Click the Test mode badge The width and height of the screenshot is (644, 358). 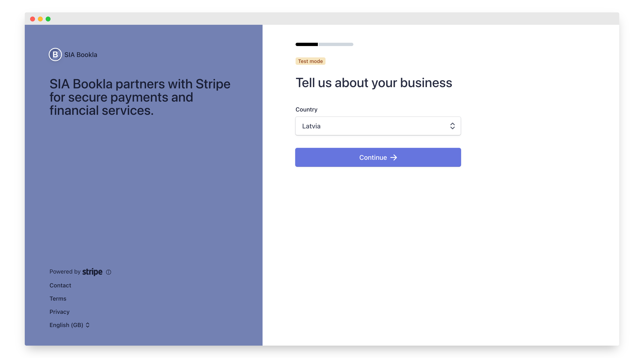coord(310,61)
